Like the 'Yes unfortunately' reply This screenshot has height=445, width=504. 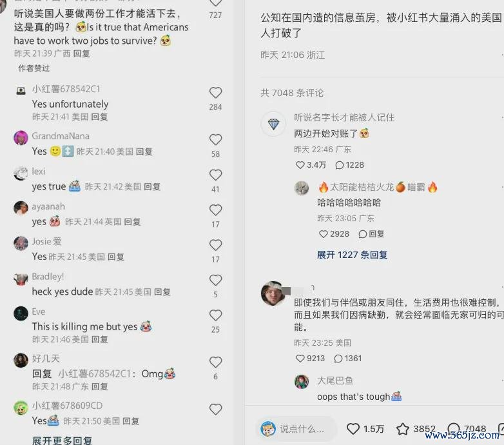click(x=215, y=93)
